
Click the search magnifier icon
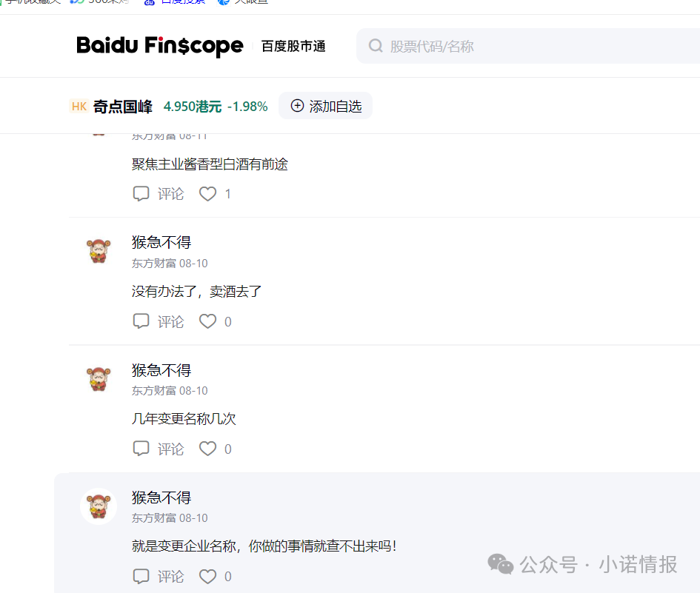click(x=376, y=45)
